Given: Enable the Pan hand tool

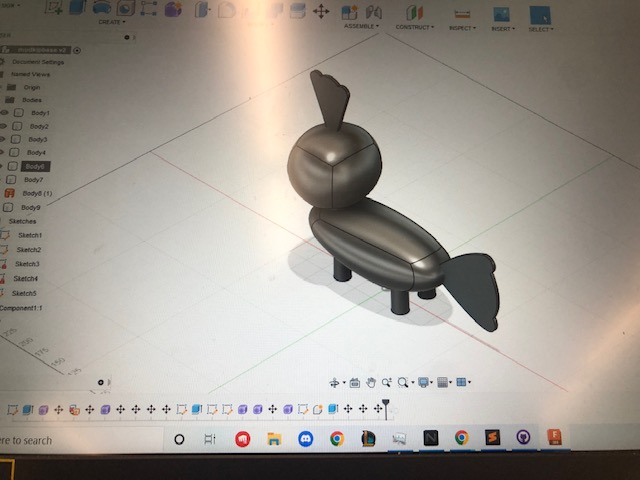Looking at the screenshot, I should (x=371, y=382).
